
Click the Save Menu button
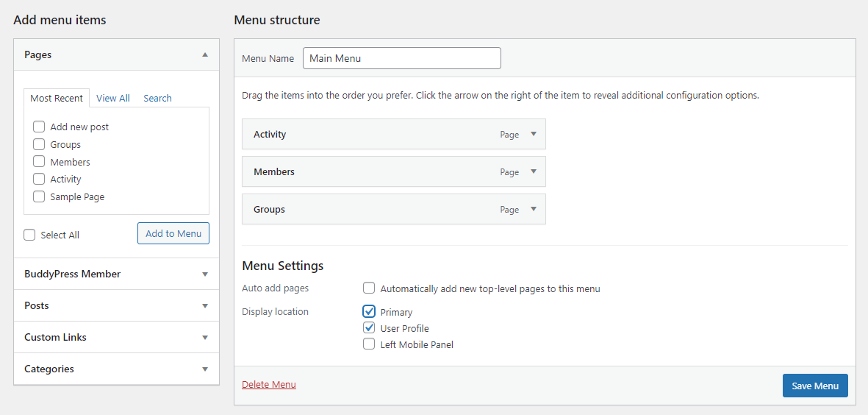tap(815, 386)
